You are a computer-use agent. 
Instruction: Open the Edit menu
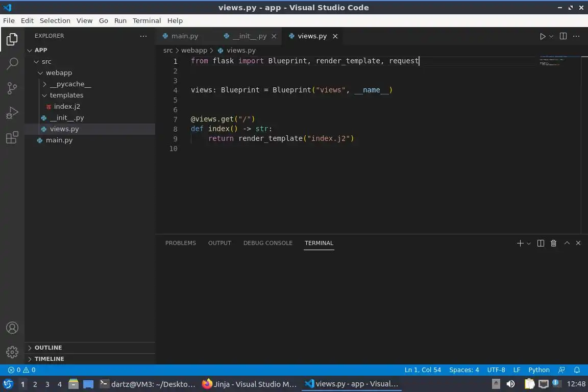27,20
